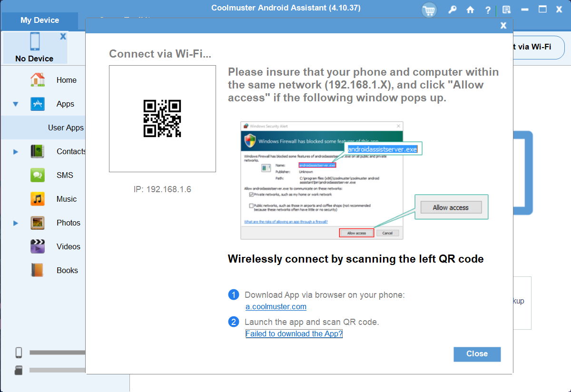Open the home icon in title bar

coord(470,10)
